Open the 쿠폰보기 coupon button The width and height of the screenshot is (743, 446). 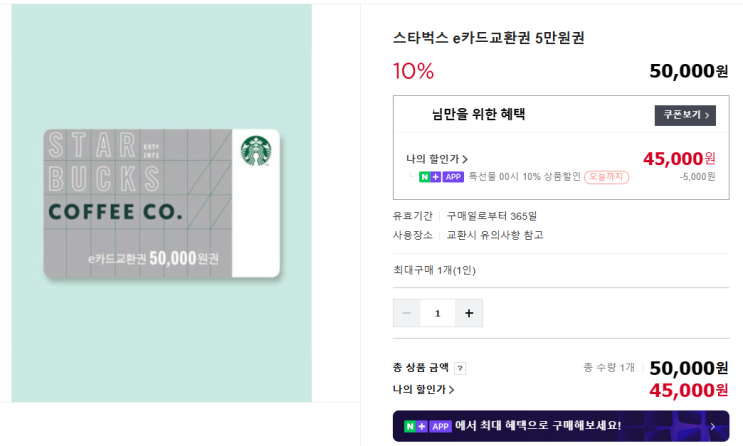click(x=684, y=115)
